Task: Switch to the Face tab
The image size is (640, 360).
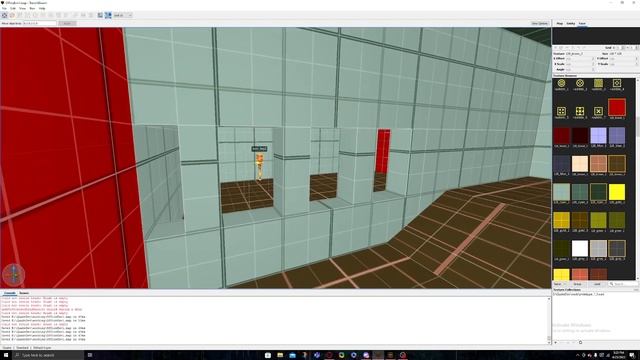Action: click(582, 24)
